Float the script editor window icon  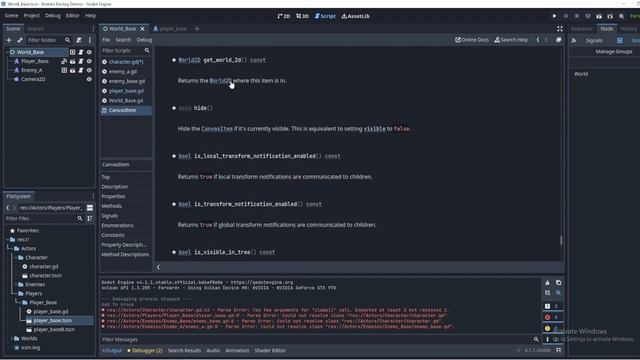[x=558, y=40]
